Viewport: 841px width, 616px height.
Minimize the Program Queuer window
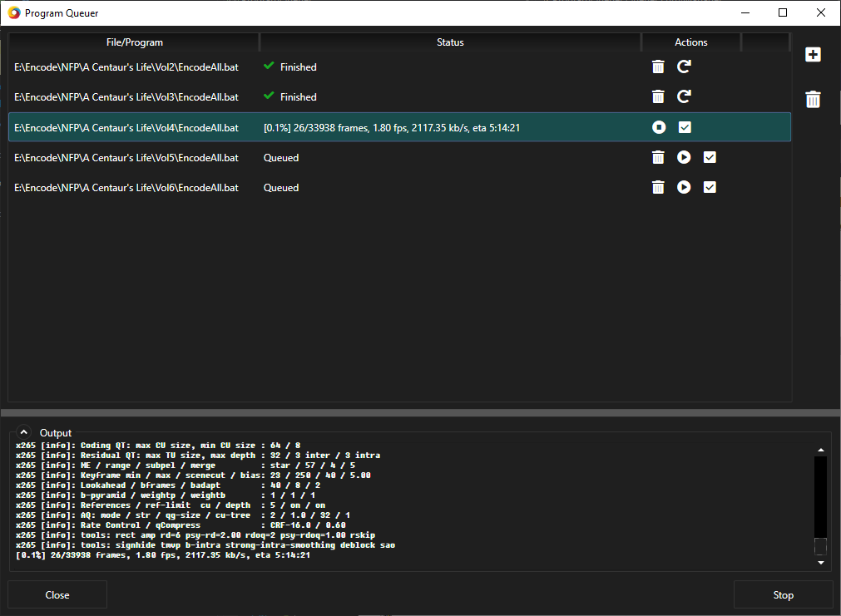[745, 12]
